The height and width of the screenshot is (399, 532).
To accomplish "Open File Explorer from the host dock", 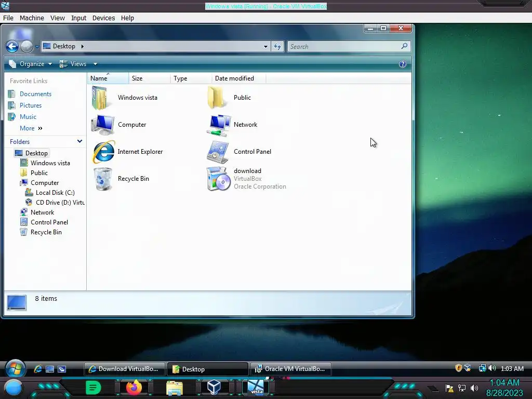I will point(175,388).
